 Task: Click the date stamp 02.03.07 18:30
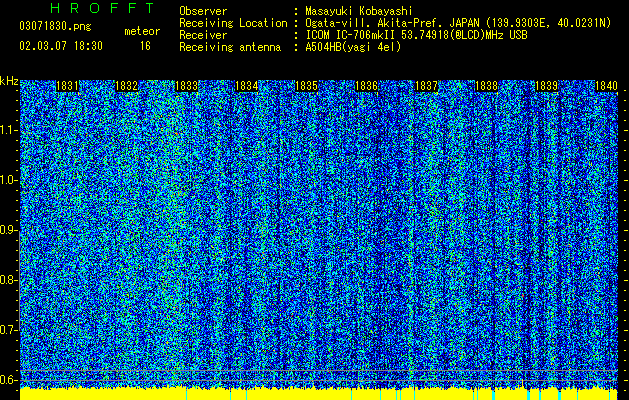tap(61, 46)
